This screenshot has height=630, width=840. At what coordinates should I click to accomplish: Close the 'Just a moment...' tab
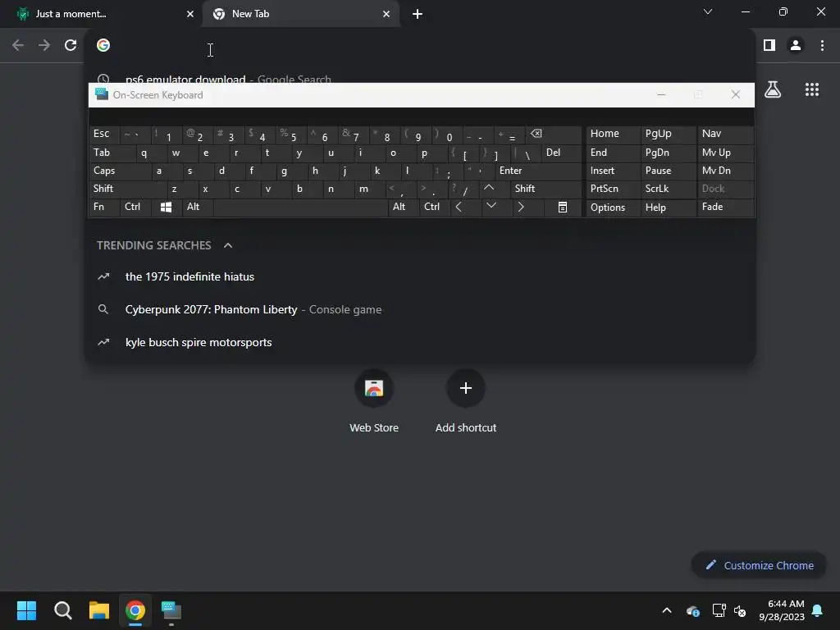(190, 14)
